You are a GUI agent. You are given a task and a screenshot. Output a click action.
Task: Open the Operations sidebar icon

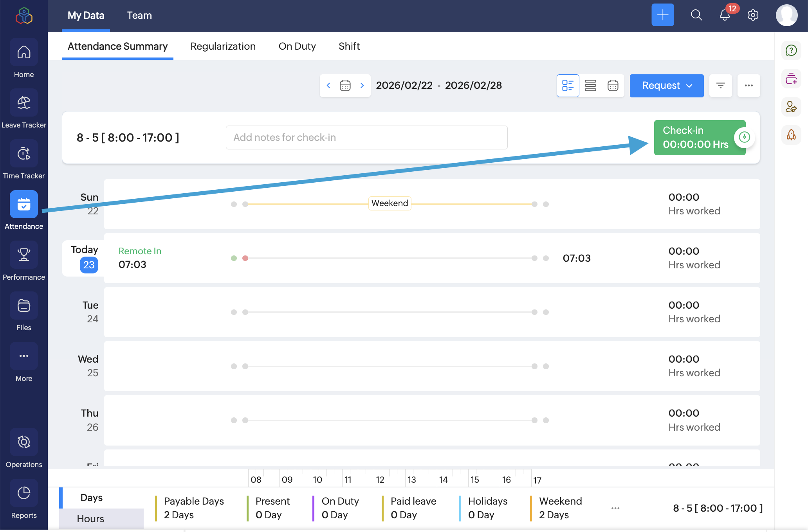tap(24, 442)
